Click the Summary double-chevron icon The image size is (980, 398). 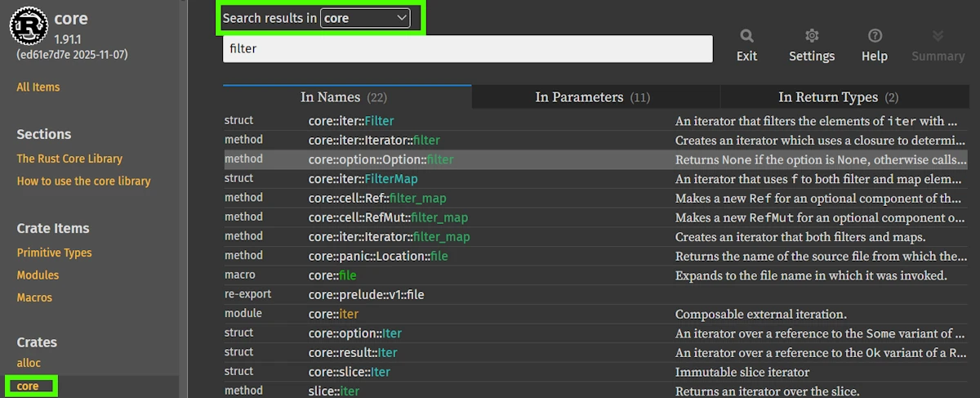pyautogui.click(x=938, y=35)
